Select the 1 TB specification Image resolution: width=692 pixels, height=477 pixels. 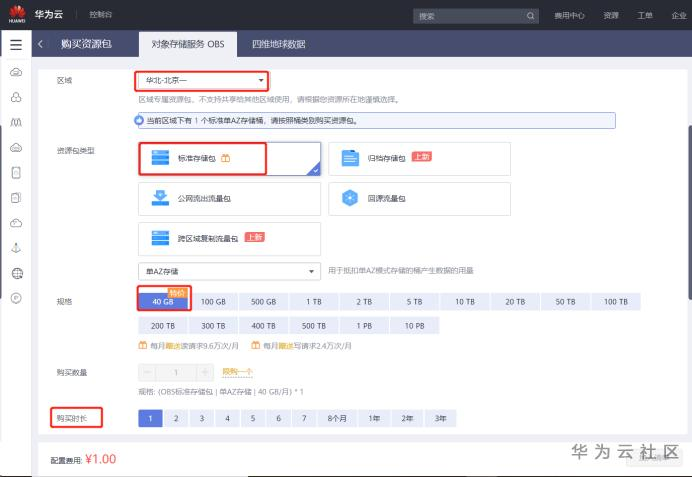(314, 301)
